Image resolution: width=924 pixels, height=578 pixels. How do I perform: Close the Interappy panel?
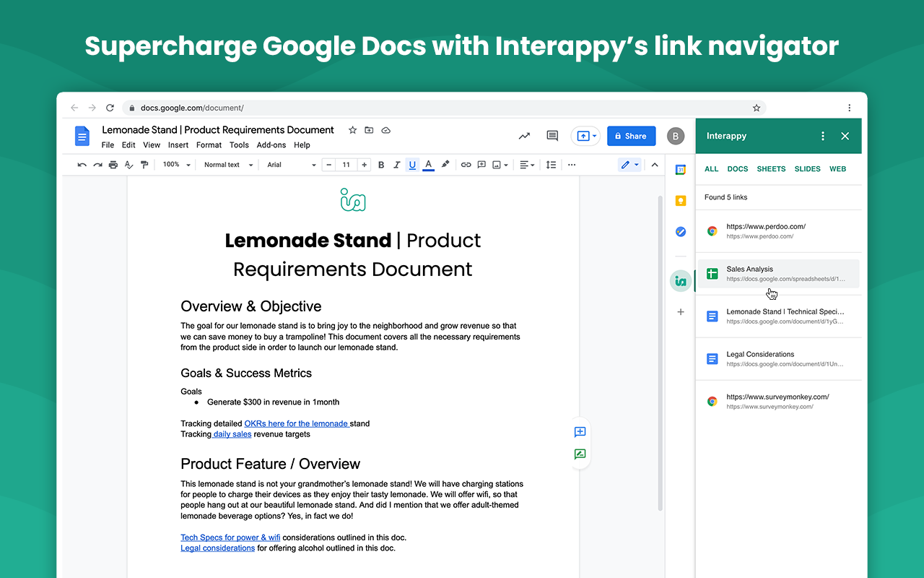(845, 136)
